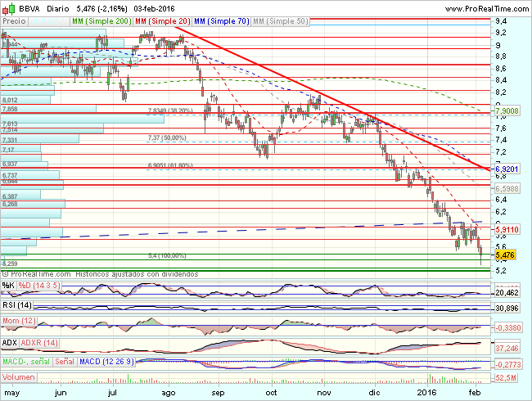Viewport: 532px width, 401px height.
Task: Click the jun label on time axis
Action: [x=61, y=393]
